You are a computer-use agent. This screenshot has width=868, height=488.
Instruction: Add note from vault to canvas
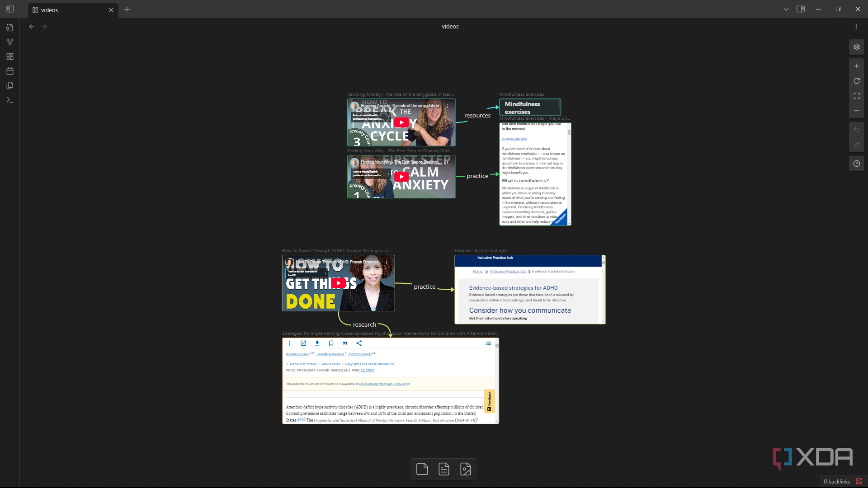[444, 469]
